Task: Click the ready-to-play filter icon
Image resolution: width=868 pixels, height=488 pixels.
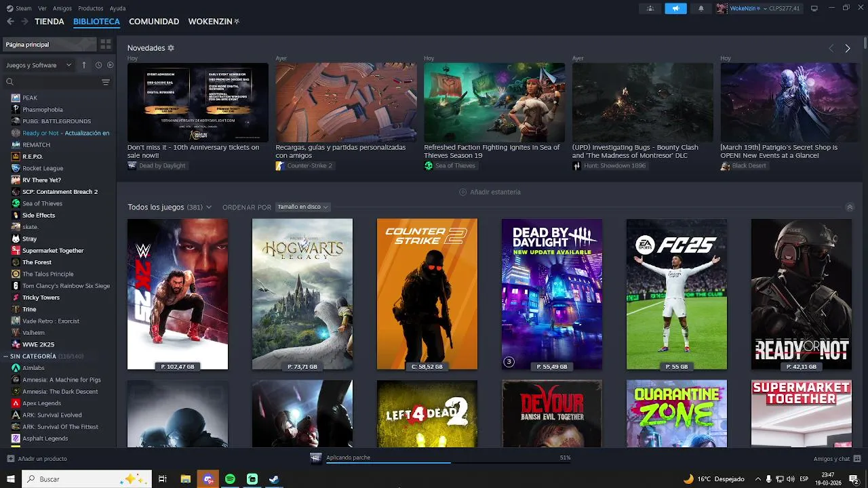Action: click(x=110, y=65)
